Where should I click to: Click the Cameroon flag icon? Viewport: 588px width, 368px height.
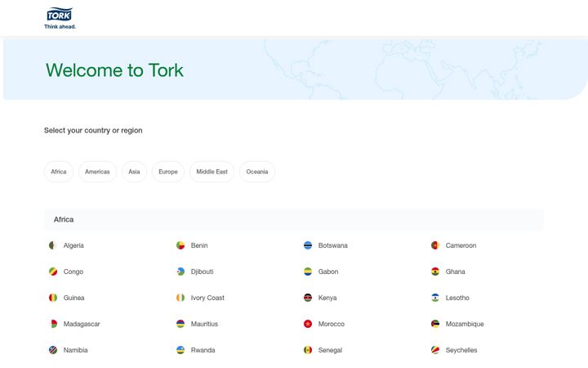435,245
